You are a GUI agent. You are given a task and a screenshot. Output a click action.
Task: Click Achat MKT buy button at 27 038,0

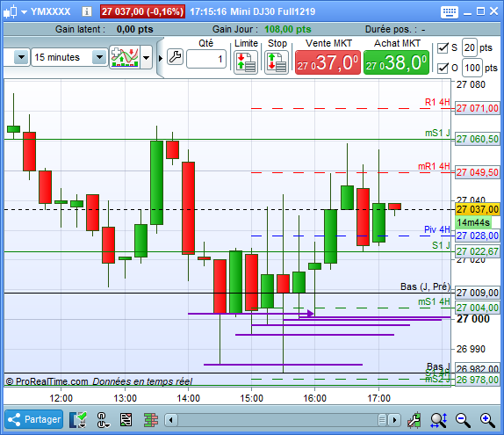coord(396,62)
